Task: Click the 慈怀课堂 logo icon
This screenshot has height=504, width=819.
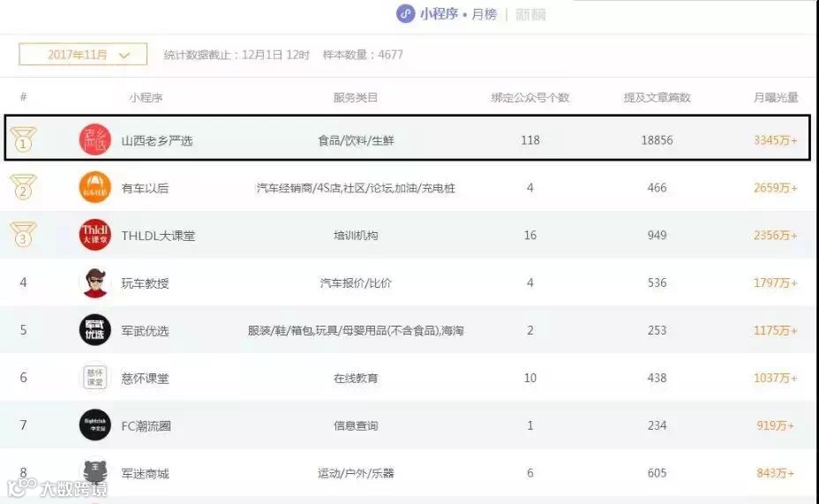Action: [95, 378]
